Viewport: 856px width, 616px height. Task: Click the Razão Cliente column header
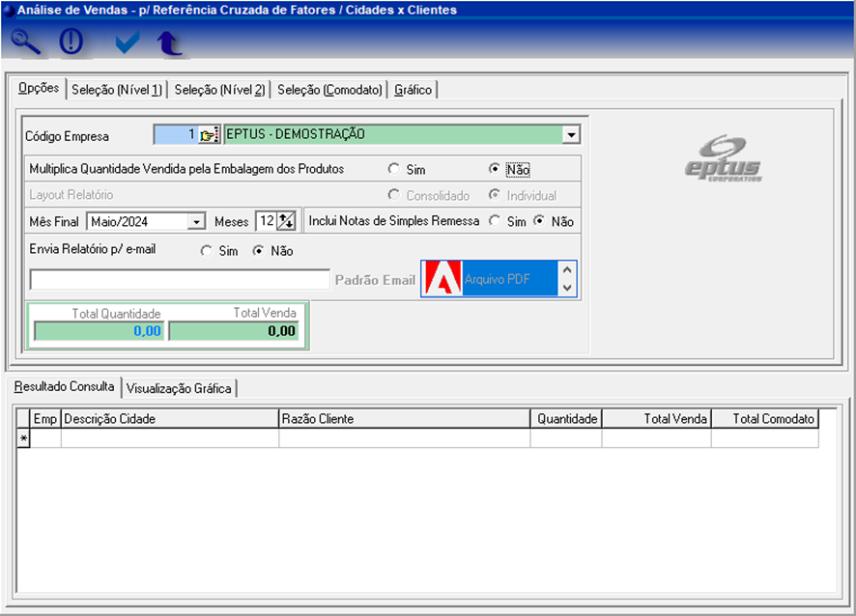[x=404, y=419]
